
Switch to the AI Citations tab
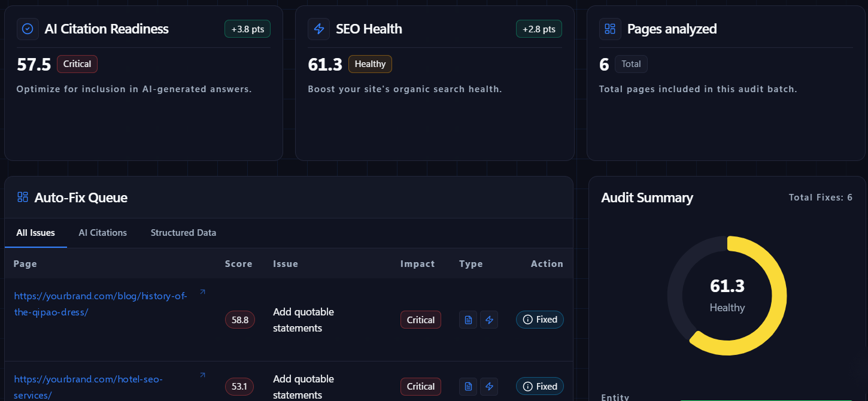(103, 233)
